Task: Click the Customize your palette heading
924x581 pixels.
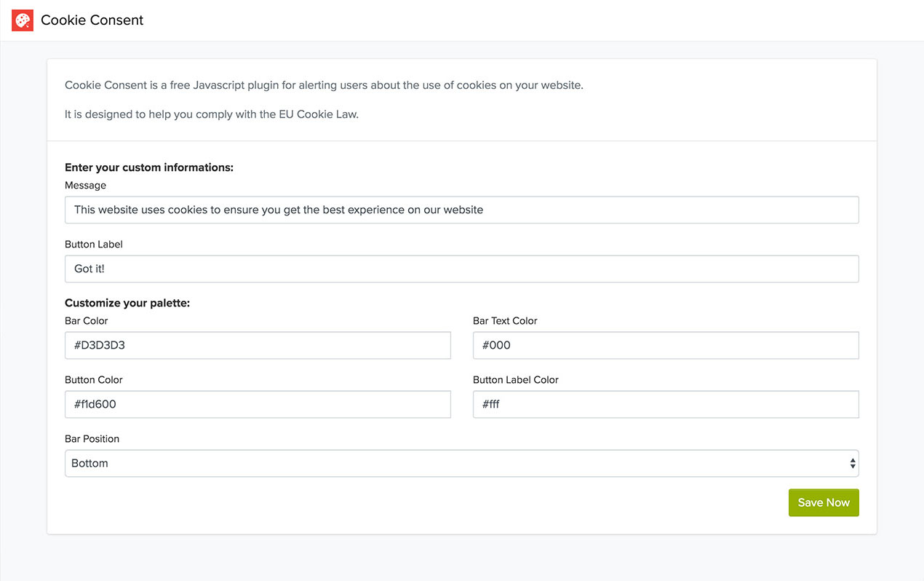Action: click(x=127, y=303)
